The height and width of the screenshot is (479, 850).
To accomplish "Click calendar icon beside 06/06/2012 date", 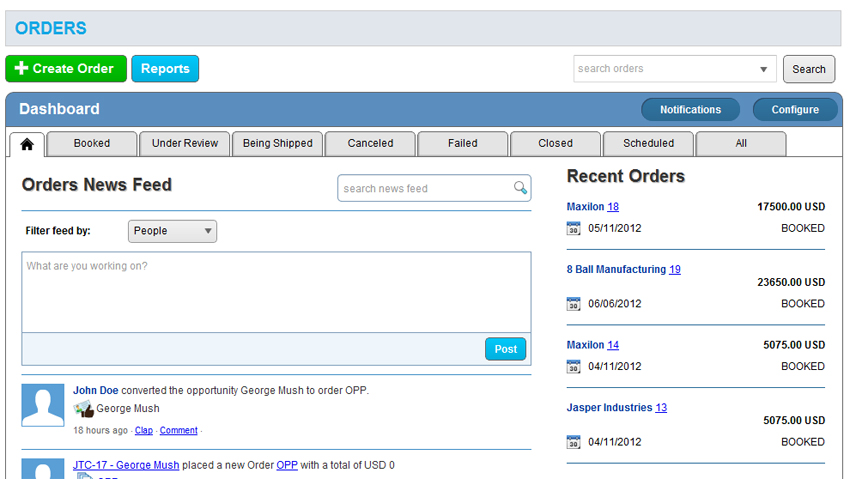I will pyautogui.click(x=574, y=304).
